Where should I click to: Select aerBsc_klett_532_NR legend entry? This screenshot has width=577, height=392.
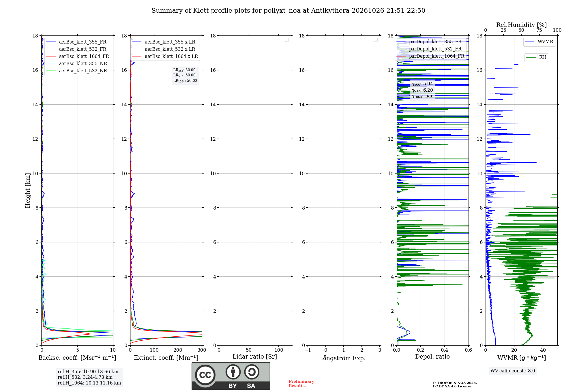point(77,71)
